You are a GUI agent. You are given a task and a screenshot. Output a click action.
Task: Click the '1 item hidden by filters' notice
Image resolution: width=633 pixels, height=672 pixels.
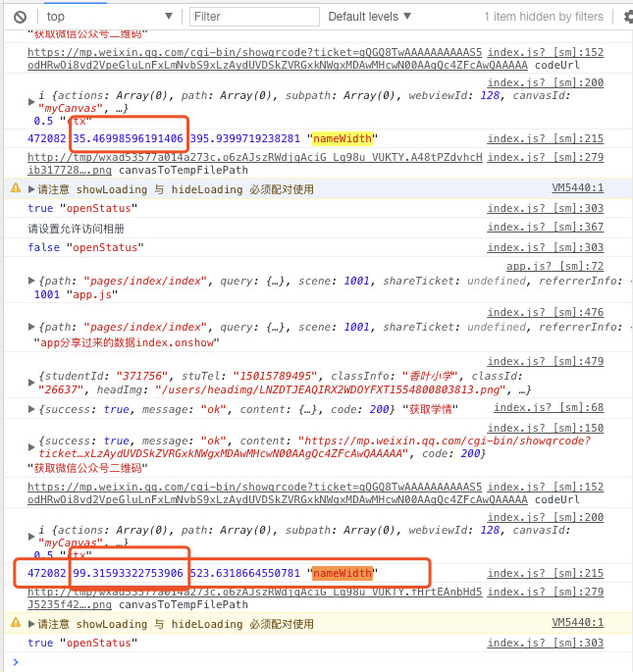pyautogui.click(x=544, y=17)
